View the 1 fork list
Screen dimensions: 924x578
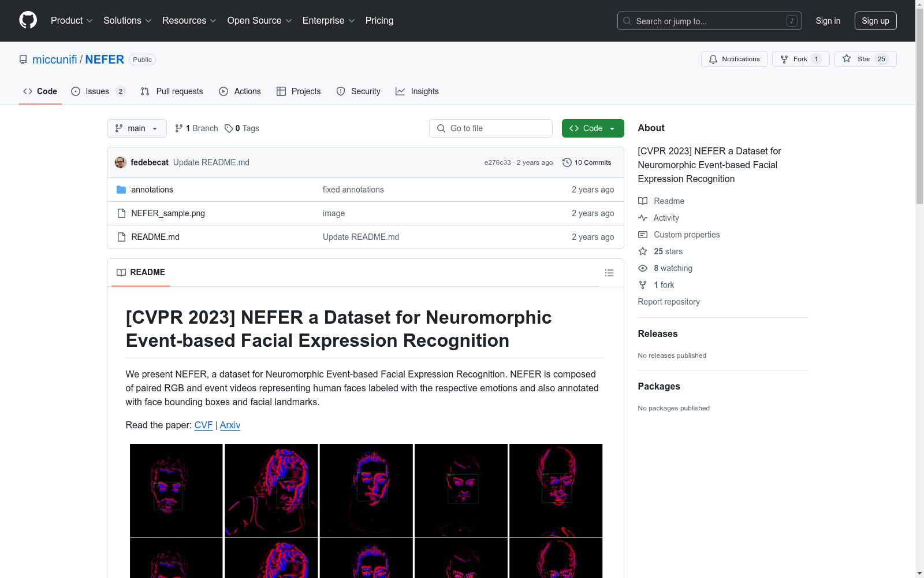point(656,285)
